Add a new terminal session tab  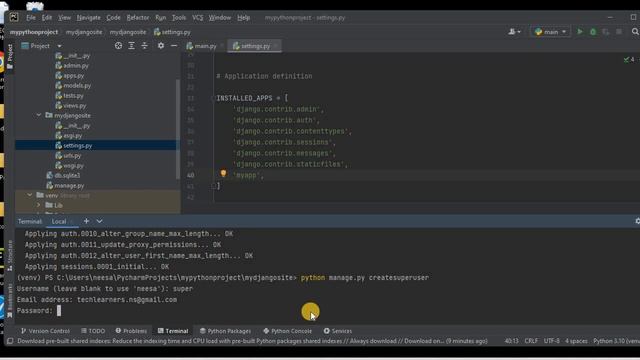(x=87, y=221)
